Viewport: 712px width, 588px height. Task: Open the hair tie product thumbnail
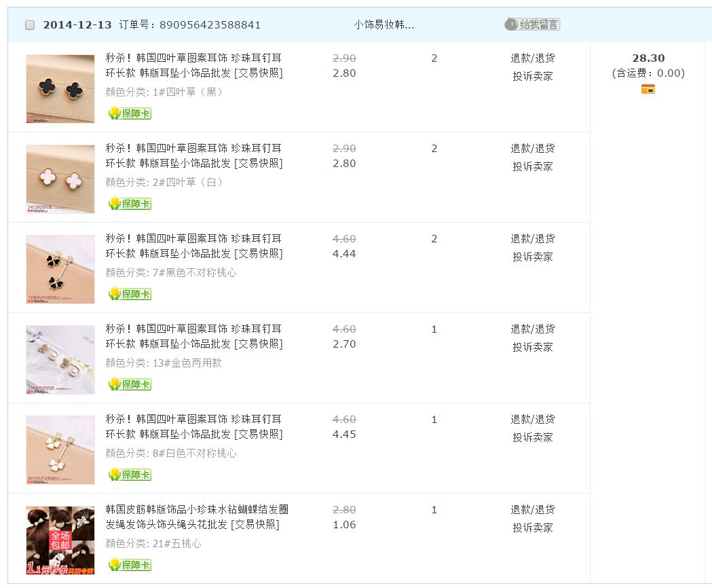(60, 540)
